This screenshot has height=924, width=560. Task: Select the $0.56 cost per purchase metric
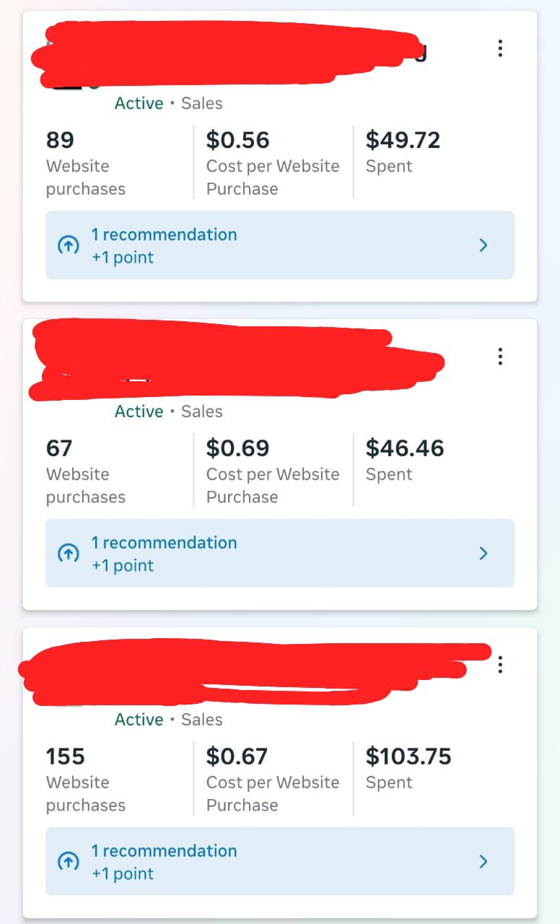[x=237, y=140]
